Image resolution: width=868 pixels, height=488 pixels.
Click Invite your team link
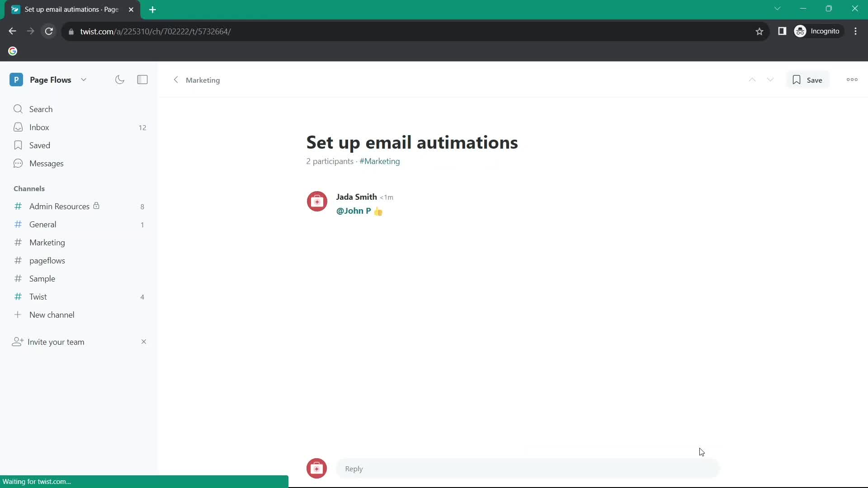(56, 342)
